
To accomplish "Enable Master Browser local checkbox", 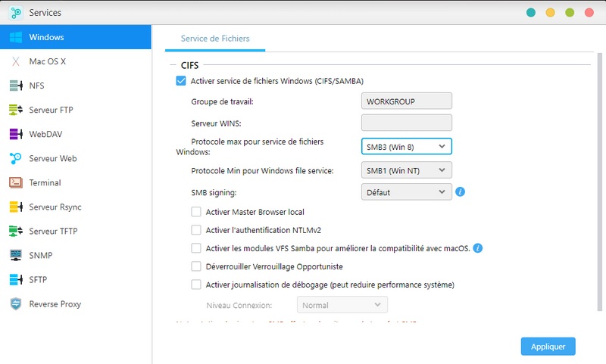I will pyautogui.click(x=196, y=212).
